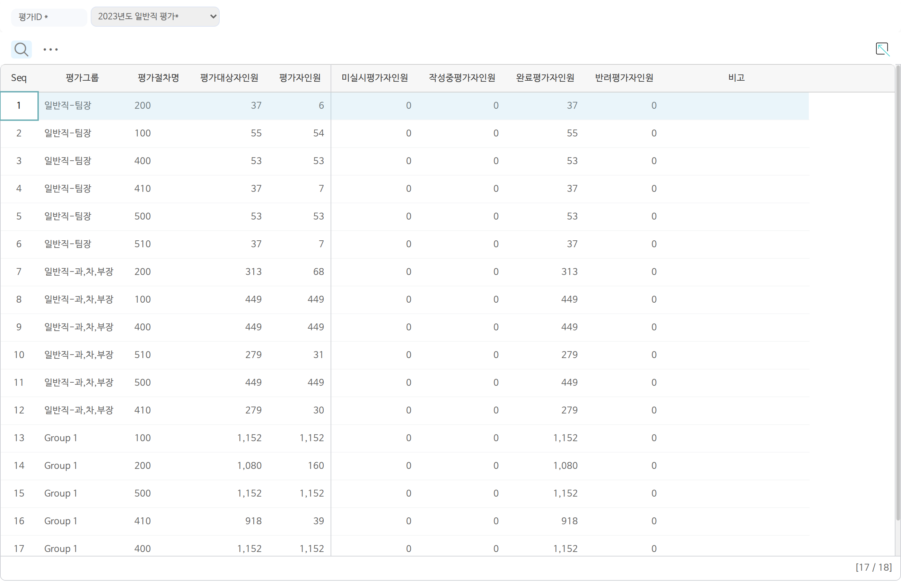Click the magnifier search icon
This screenshot has height=588, width=901.
21,49
